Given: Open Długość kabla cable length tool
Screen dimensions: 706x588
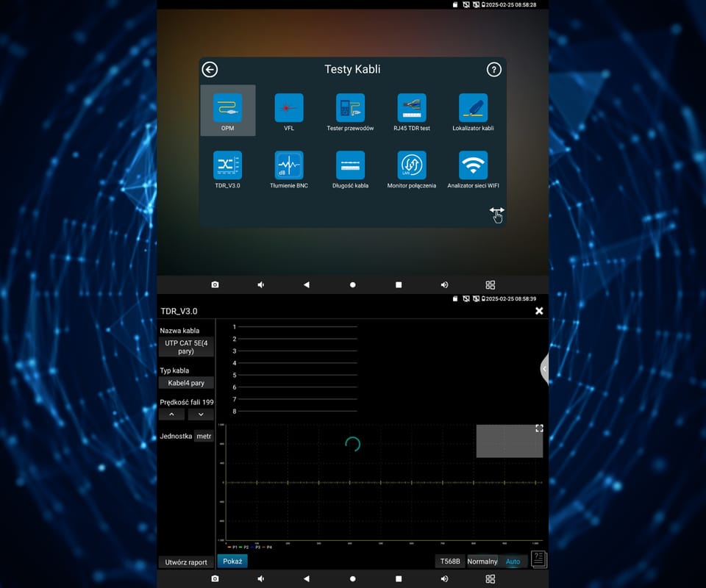Looking at the screenshot, I should pos(350,165).
